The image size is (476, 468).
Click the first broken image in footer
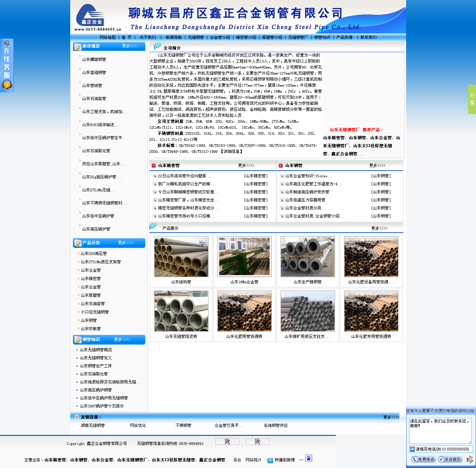click(x=227, y=442)
